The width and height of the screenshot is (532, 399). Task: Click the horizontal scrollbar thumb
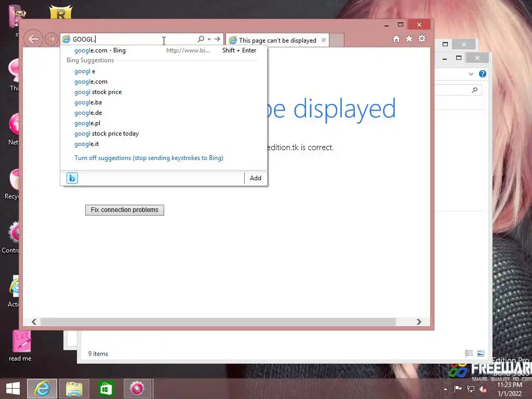click(218, 322)
